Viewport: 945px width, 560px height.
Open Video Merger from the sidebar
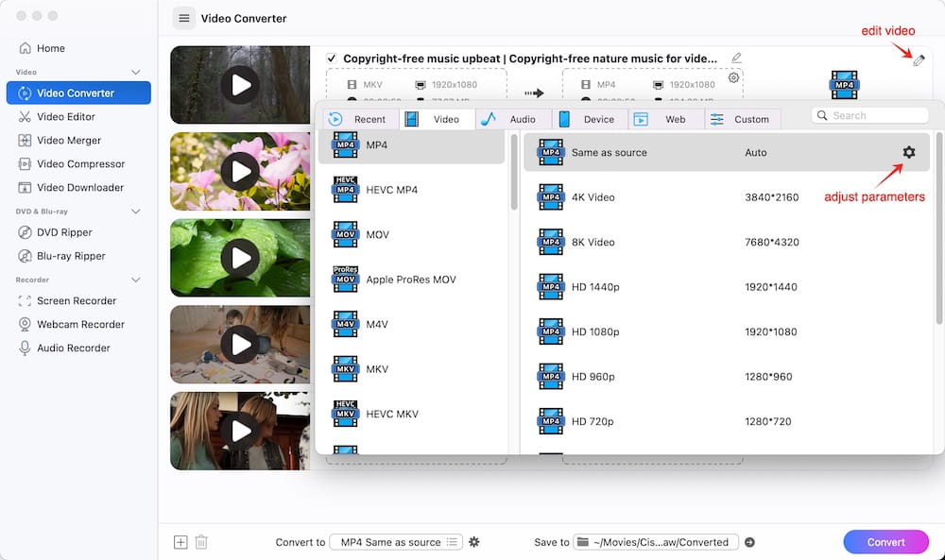[60, 141]
